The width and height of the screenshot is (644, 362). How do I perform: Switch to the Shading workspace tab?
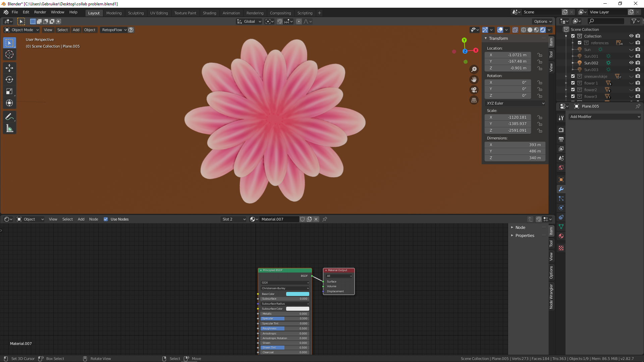click(209, 13)
